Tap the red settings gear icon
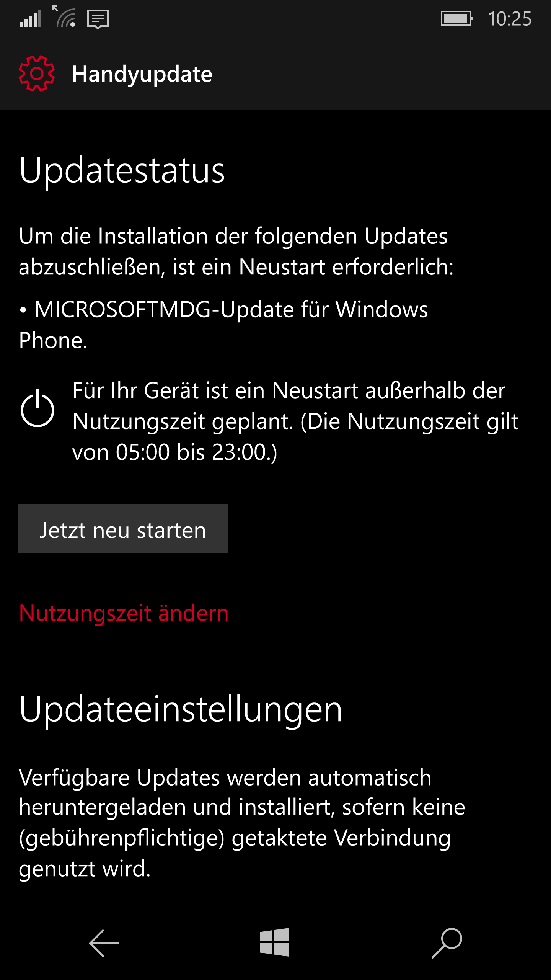The width and height of the screenshot is (551, 980). coord(37,73)
